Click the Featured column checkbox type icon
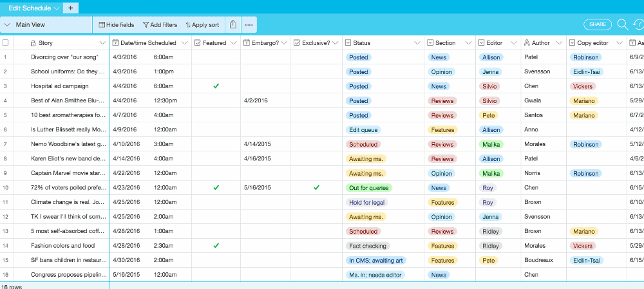 tap(197, 42)
